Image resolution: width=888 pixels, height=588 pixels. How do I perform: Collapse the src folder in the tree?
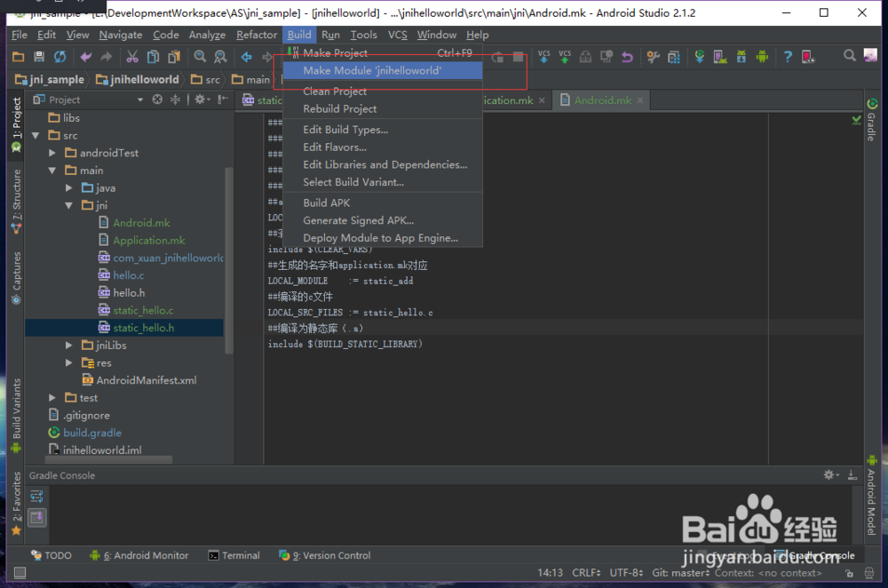[x=36, y=135]
